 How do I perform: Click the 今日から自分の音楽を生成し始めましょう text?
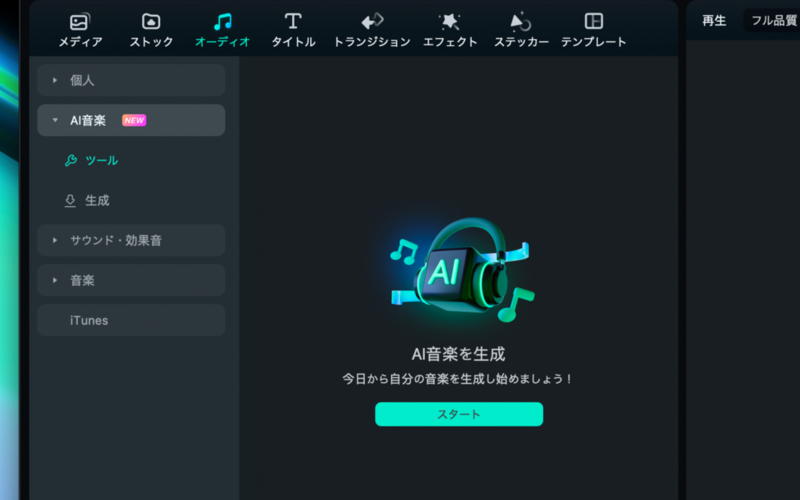coord(458,379)
